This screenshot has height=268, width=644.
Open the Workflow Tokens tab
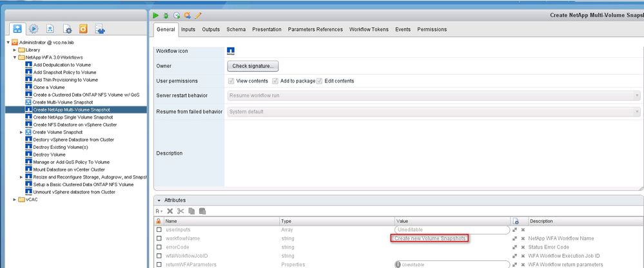pyautogui.click(x=369, y=30)
